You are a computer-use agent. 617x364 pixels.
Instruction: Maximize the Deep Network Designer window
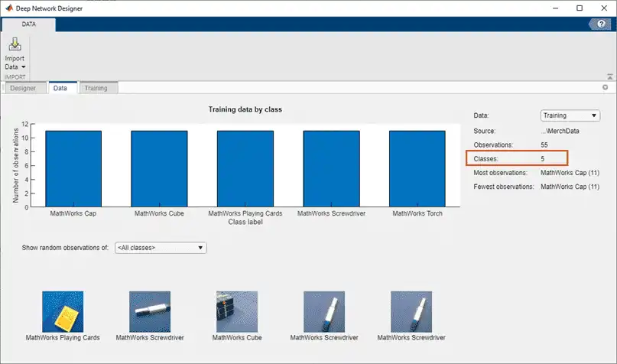pos(580,8)
